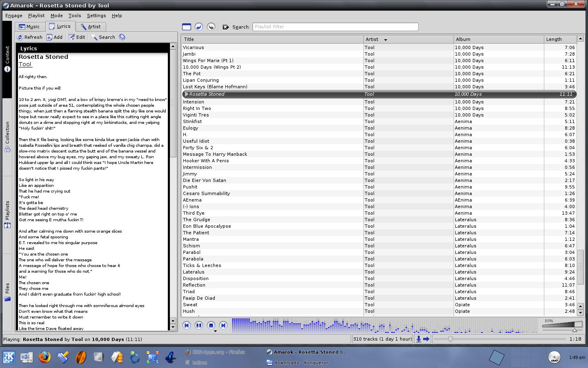The width and height of the screenshot is (588, 368).
Task: Select the 'Lateralus' title track row
Action: tap(379, 272)
